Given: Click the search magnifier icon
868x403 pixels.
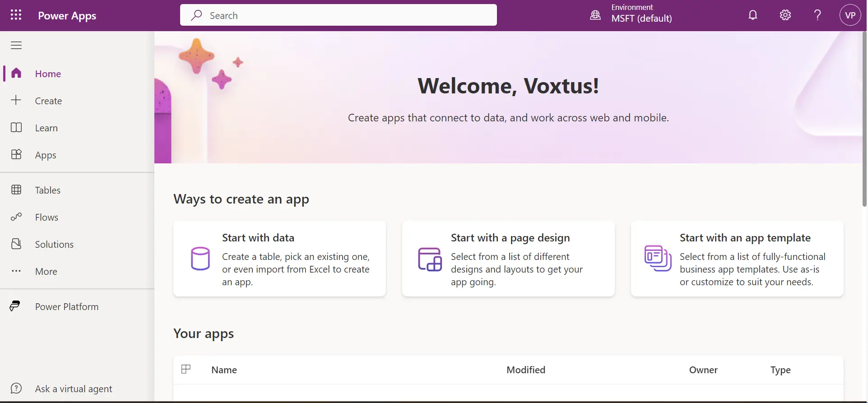Looking at the screenshot, I should pyautogui.click(x=196, y=15).
